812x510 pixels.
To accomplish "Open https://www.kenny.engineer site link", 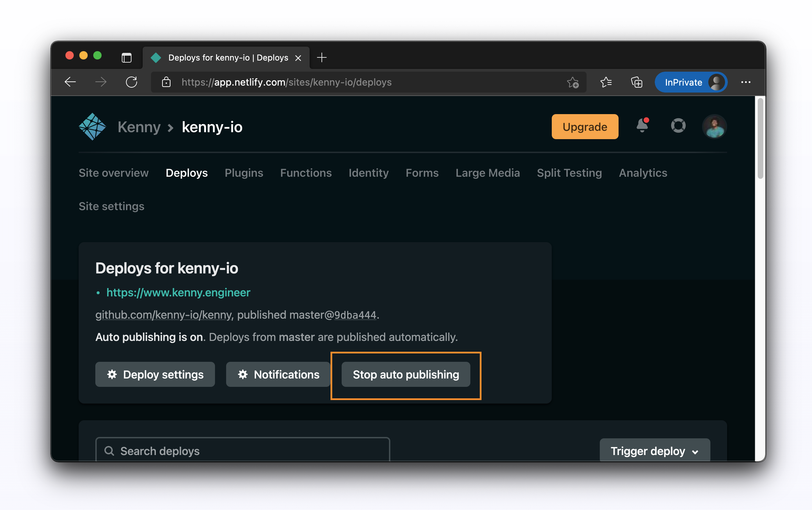I will [x=178, y=292].
